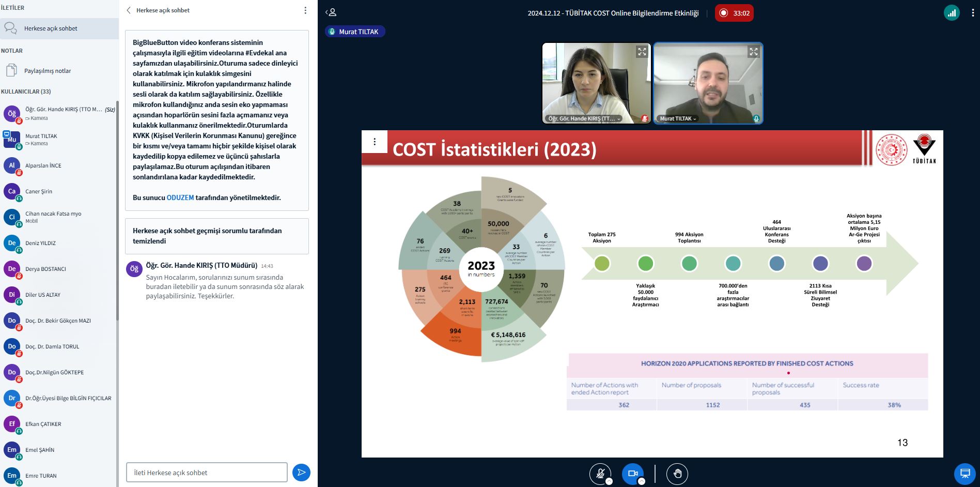Fullscreen Murat TILTAK webcam video
This screenshot has height=487, width=980.
coord(754,52)
